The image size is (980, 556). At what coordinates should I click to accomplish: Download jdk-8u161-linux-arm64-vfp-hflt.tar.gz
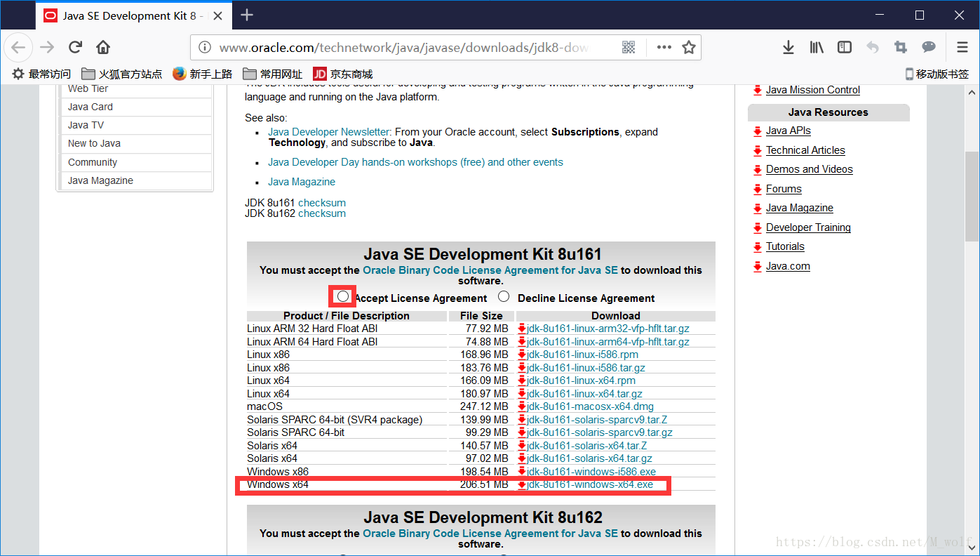coord(608,342)
